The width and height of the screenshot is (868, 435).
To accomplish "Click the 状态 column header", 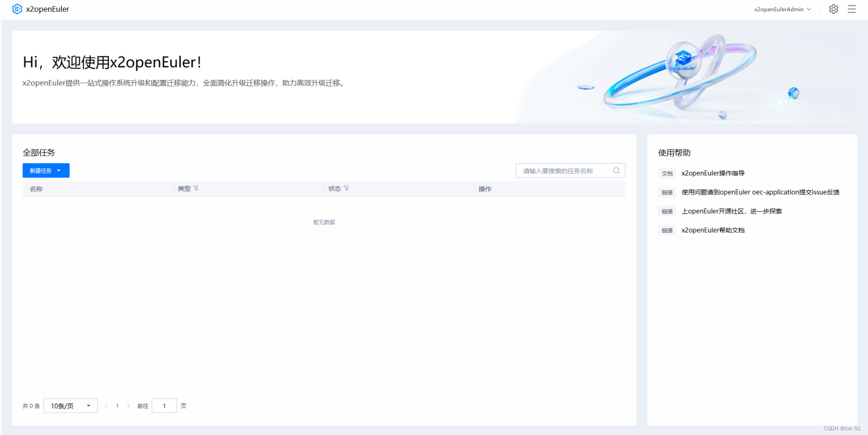I will (x=335, y=188).
